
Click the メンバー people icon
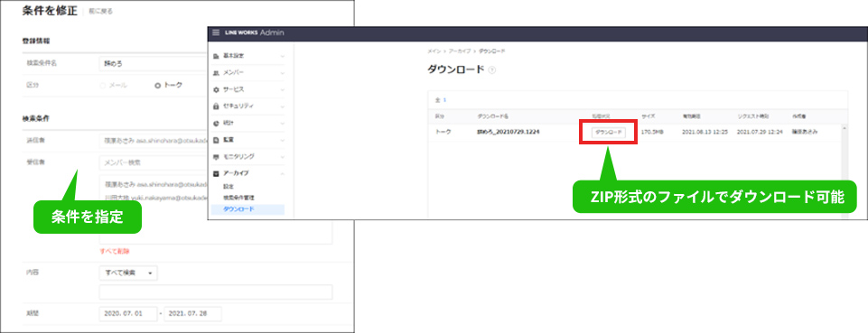click(x=216, y=73)
